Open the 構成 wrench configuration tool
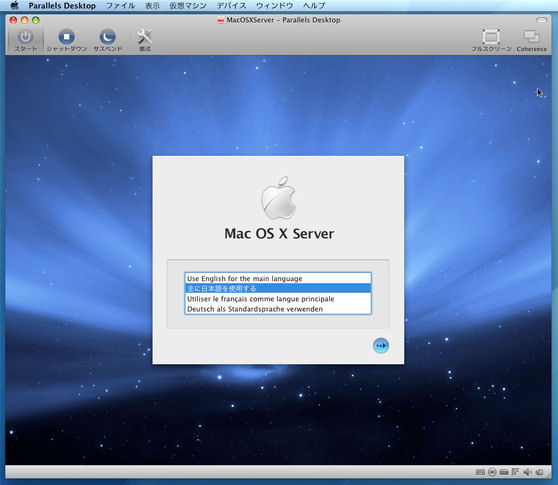Viewport: 558px width, 485px height. (x=144, y=36)
